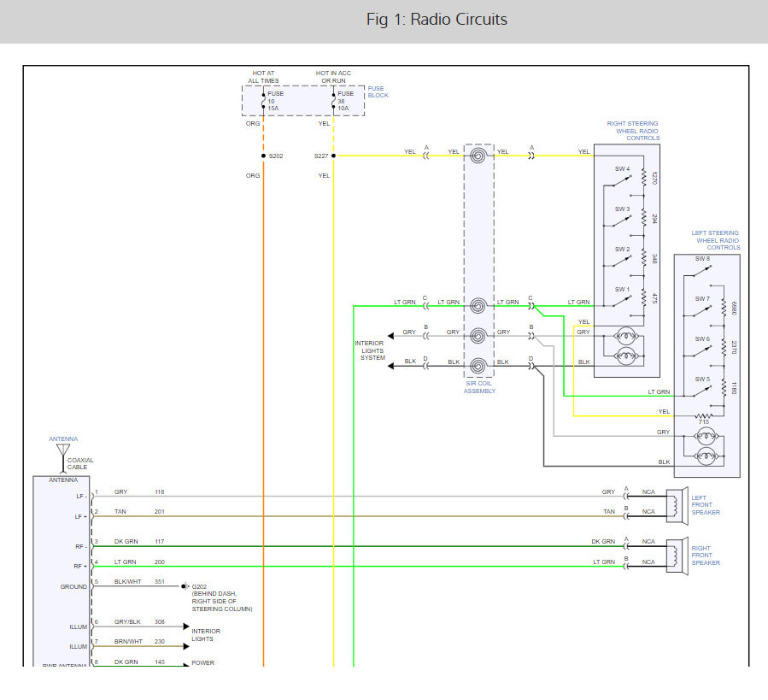Click the "Right Steering Wheel Radio Controls" heading
768x700 pixels.
tap(632, 131)
